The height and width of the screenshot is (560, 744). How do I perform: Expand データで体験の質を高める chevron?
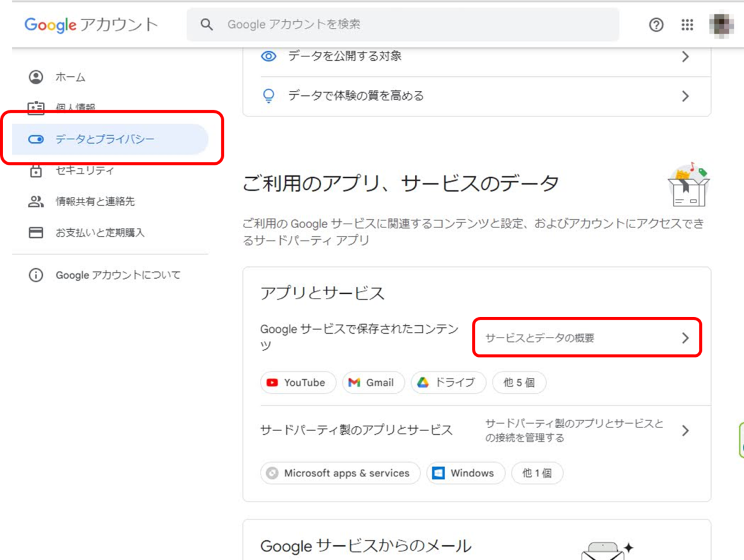(x=685, y=96)
